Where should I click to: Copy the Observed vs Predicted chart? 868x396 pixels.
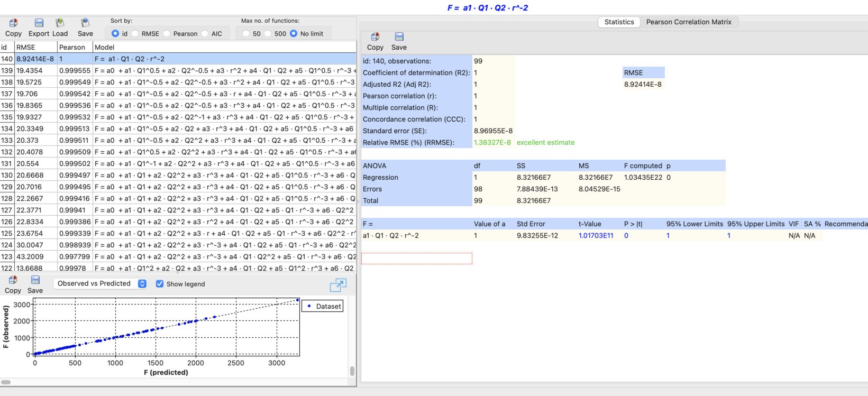pyautogui.click(x=13, y=280)
